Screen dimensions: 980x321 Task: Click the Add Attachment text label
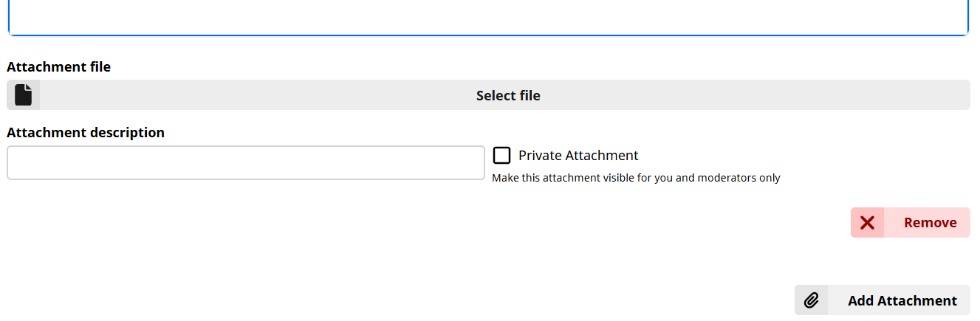click(902, 300)
